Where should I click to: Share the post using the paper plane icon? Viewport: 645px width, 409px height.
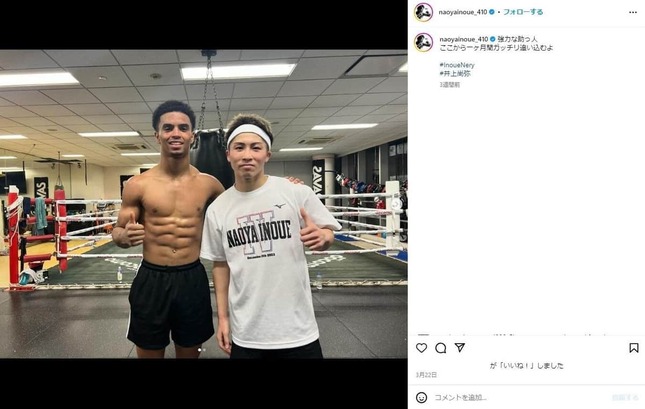[459, 348]
